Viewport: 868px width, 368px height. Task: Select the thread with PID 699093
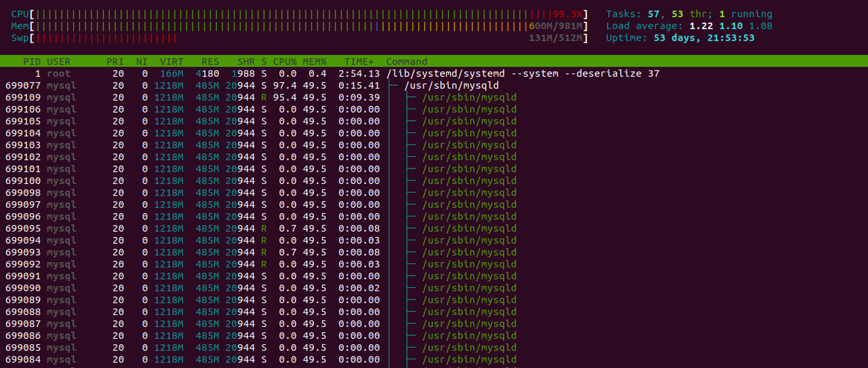tap(434, 252)
